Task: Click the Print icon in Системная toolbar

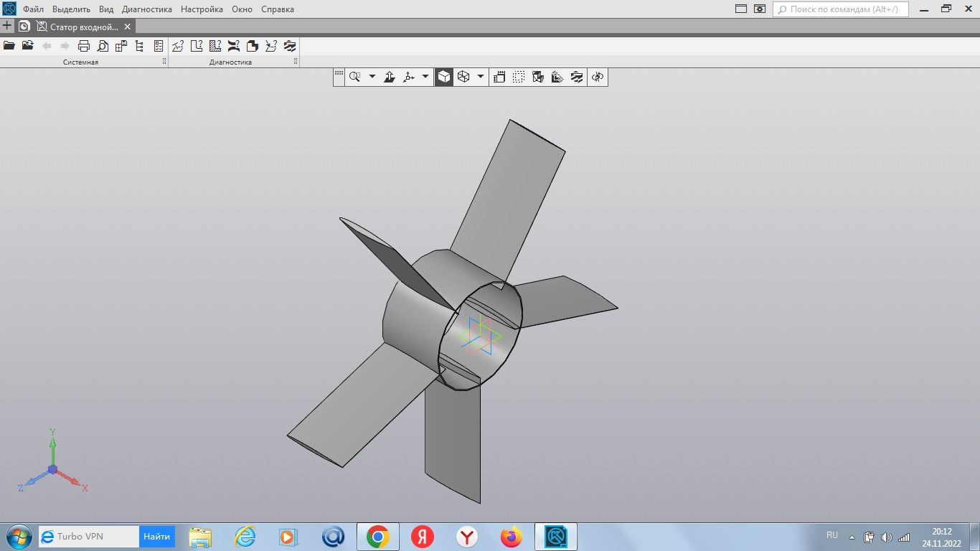Action: (x=84, y=46)
